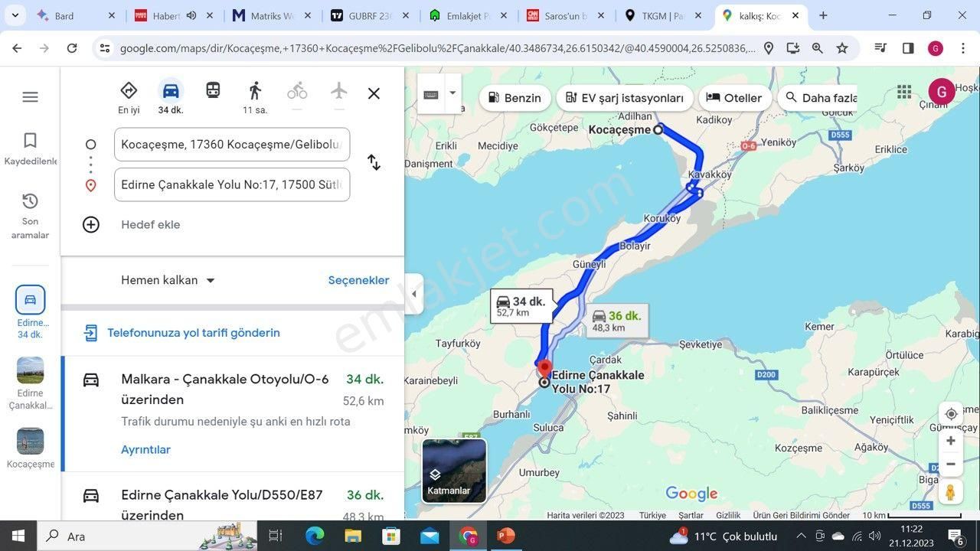Open saved places (Kaydedilenler)

coord(30,149)
